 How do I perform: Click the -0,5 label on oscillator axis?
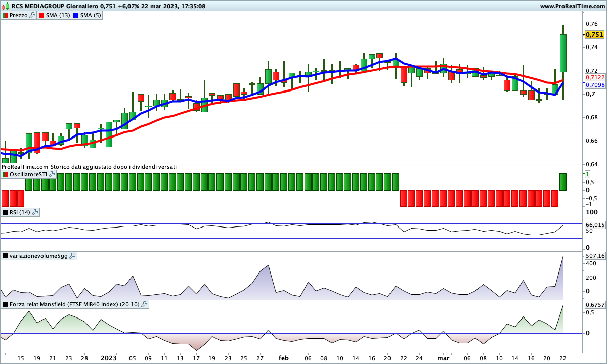(590, 198)
